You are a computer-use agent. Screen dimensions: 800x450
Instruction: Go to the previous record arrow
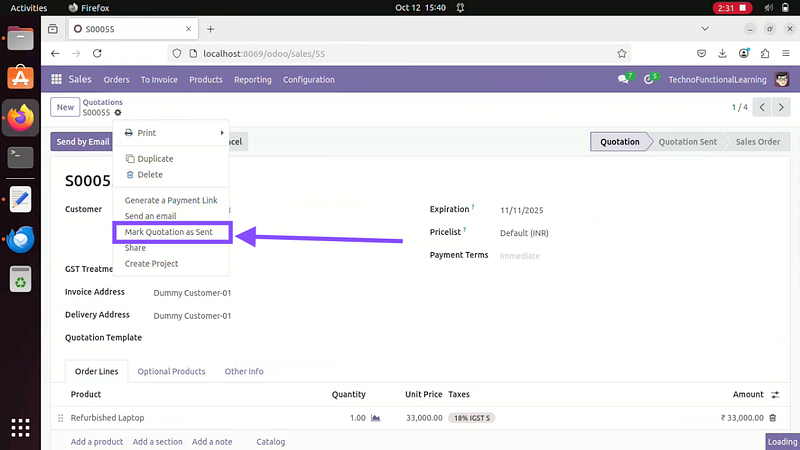click(762, 107)
